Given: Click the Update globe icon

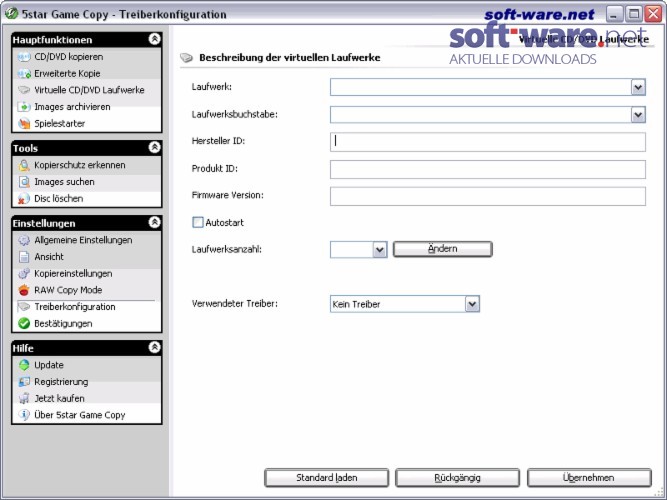Looking at the screenshot, I should click(x=24, y=365).
